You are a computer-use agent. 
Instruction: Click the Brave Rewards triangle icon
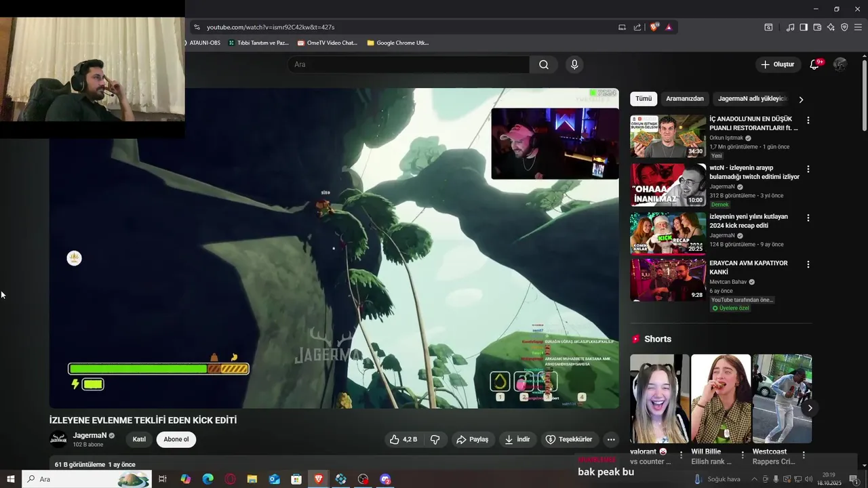669,27
